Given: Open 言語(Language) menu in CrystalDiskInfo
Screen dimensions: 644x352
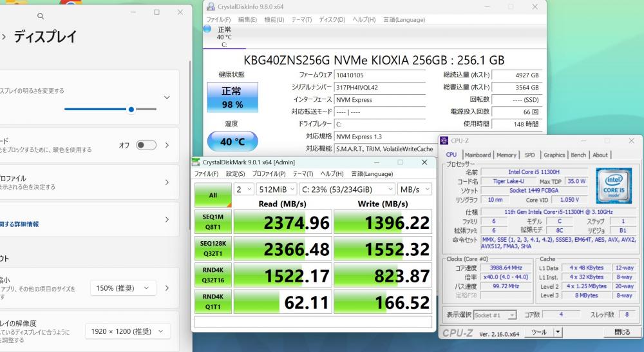Looking at the screenshot, I should coord(404,20).
